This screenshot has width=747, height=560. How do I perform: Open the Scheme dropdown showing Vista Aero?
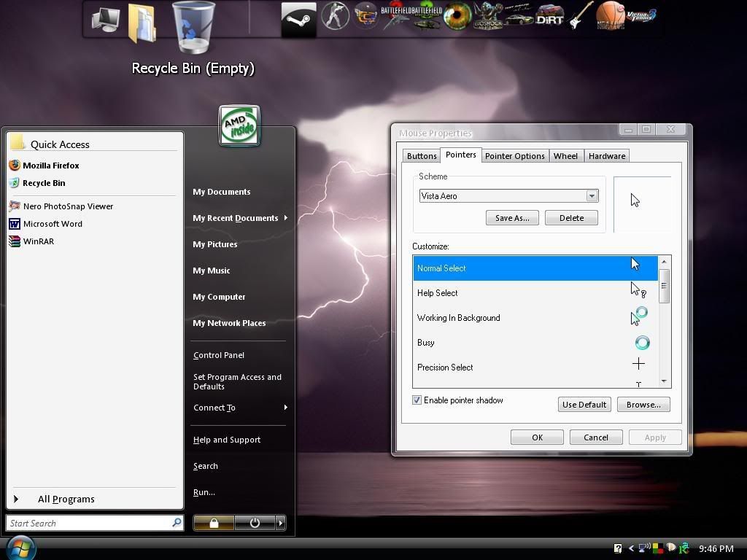(508, 196)
